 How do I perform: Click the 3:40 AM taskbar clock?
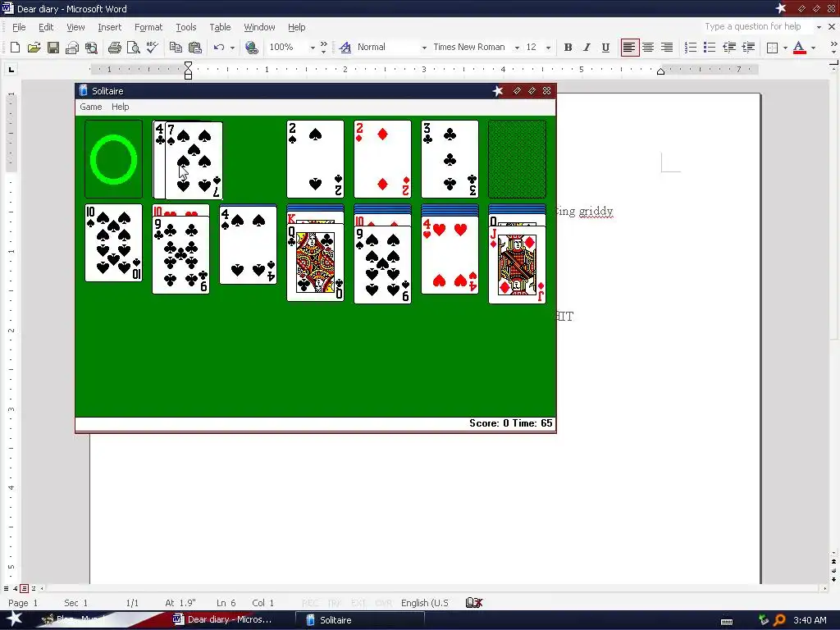[x=810, y=620]
